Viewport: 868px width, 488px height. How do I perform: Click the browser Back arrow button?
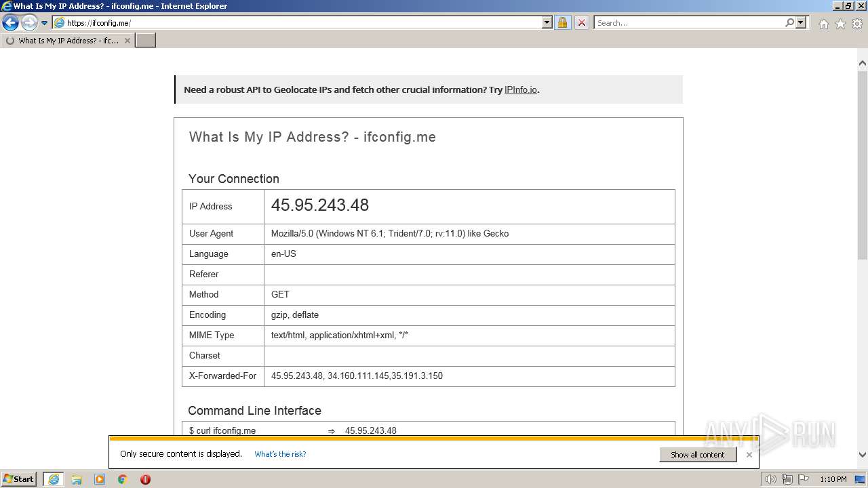tap(10, 23)
